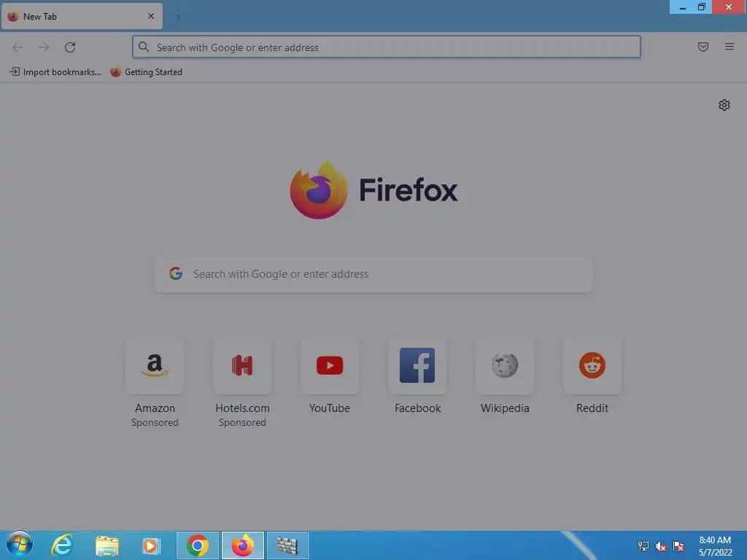
Task: Click Firefox taskbar button
Action: pos(242,545)
